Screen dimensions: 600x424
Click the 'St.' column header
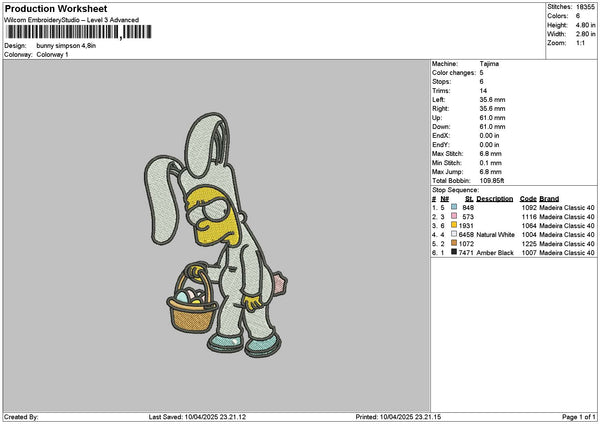pos(470,199)
